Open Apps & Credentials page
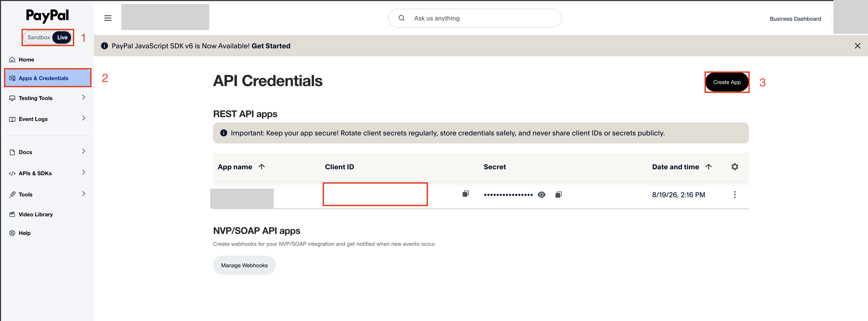Image resolution: width=868 pixels, height=321 pixels. coord(47,78)
